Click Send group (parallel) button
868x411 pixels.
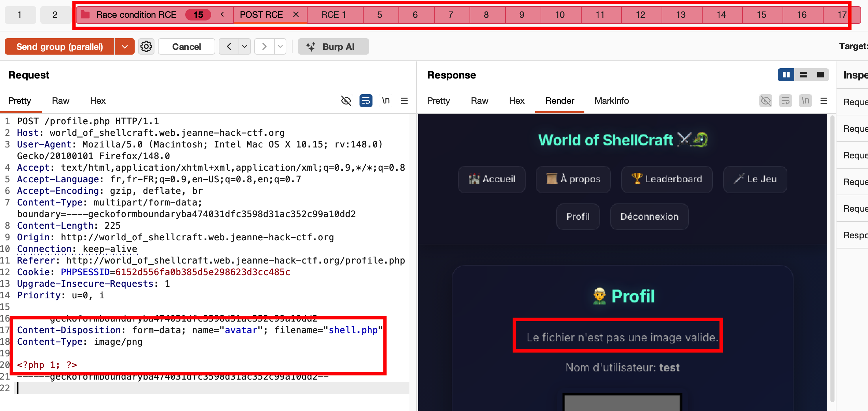click(60, 46)
